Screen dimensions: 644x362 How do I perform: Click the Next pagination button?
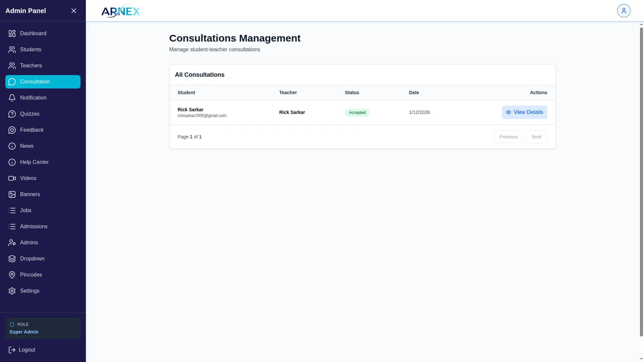pyautogui.click(x=536, y=137)
